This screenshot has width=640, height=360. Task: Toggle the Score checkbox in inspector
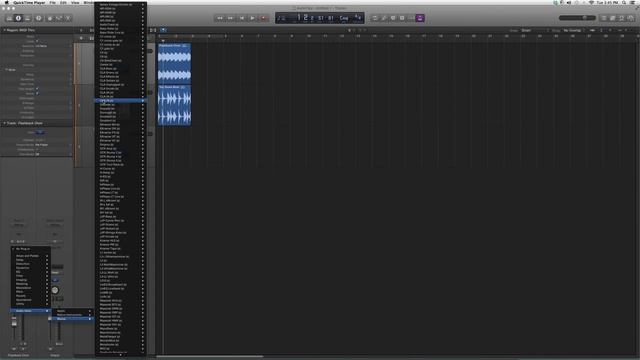click(x=37, y=93)
